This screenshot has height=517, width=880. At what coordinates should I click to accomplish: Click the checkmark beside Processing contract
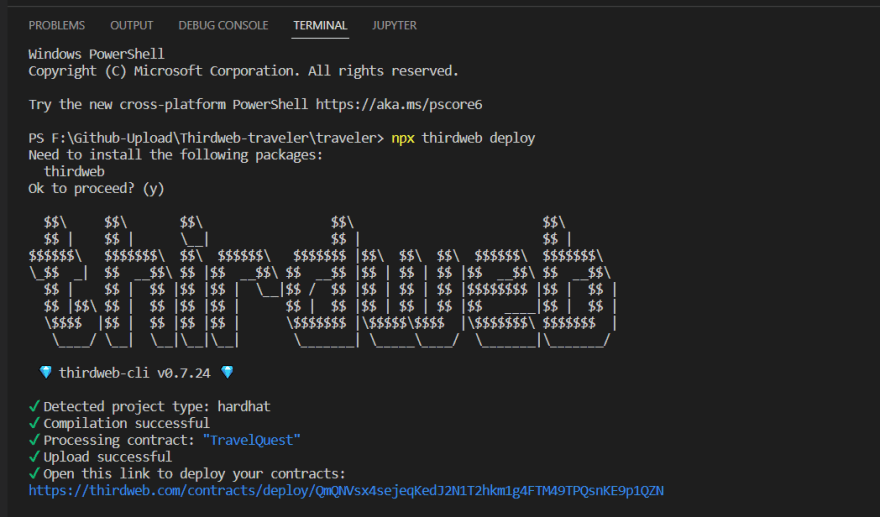tap(34, 440)
